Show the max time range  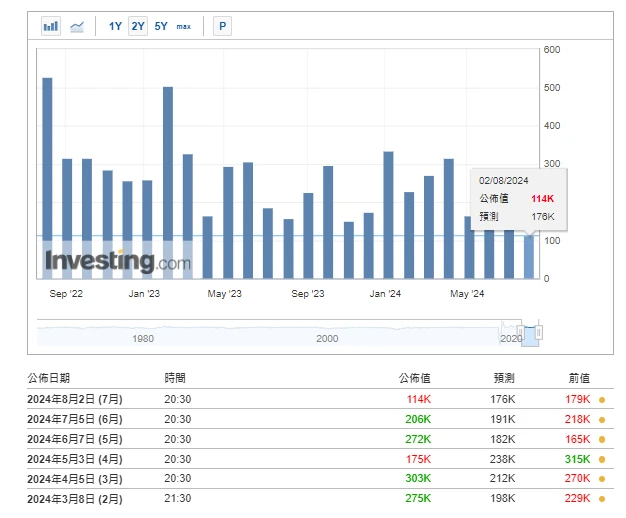(x=184, y=26)
